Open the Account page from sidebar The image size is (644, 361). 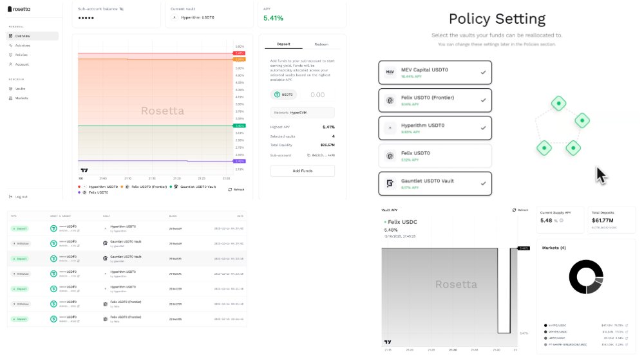(22, 64)
